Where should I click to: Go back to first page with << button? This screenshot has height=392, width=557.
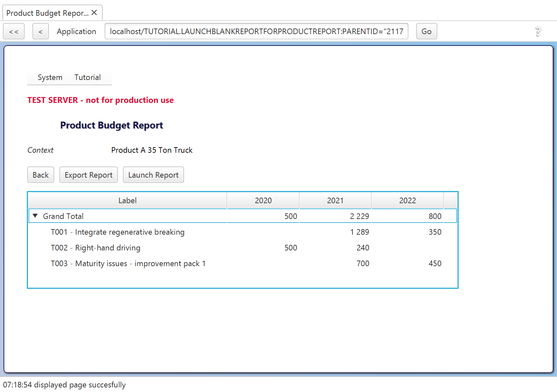click(14, 31)
